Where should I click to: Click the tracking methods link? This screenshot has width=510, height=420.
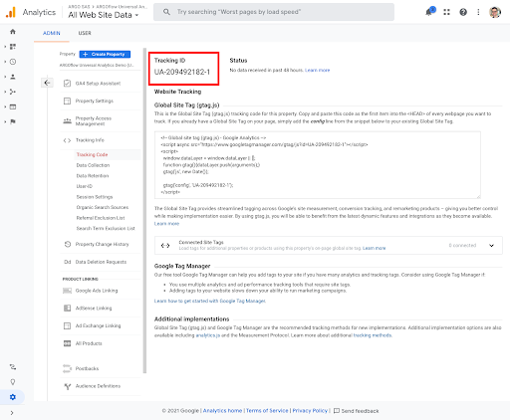point(373,335)
